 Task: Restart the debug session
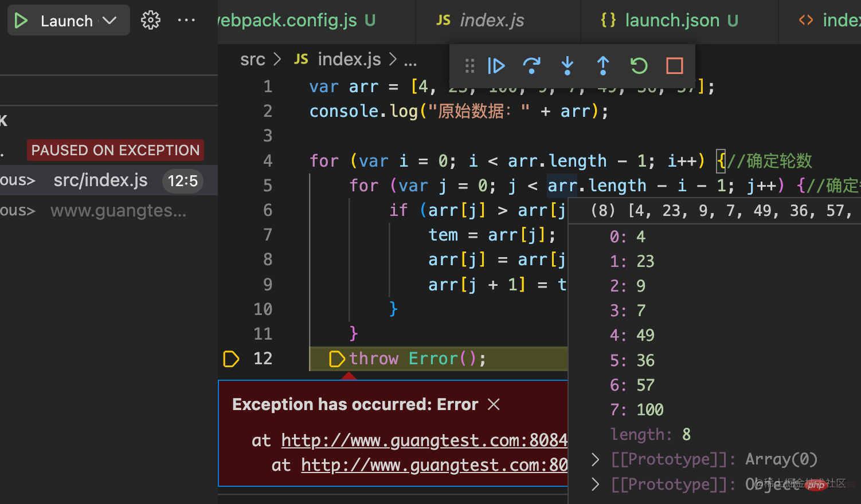tap(639, 66)
